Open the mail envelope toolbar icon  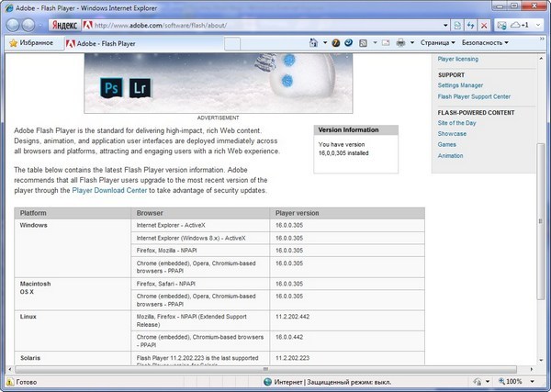[501, 26]
